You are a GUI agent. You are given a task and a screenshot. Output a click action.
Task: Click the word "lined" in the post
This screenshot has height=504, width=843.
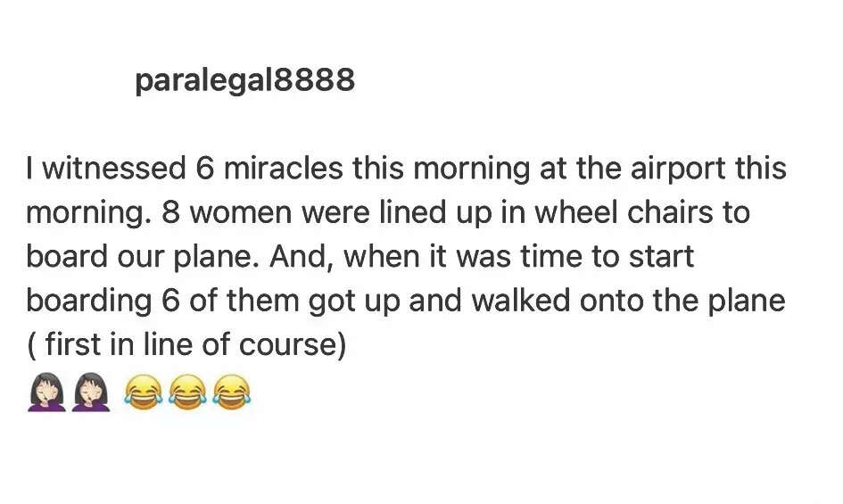click(426, 213)
